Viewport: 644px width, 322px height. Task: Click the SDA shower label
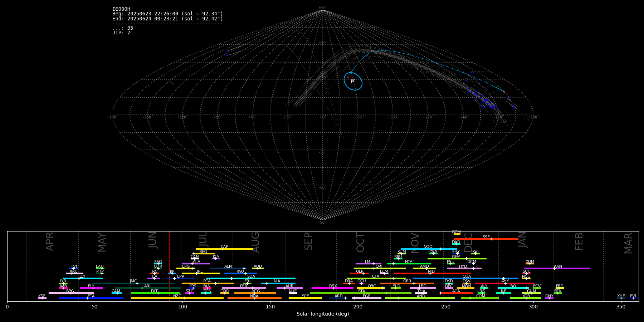tap(251, 277)
